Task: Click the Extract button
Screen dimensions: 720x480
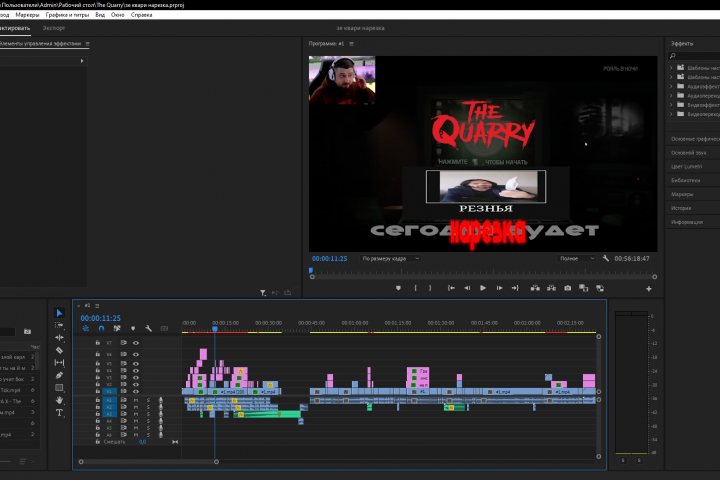Action: 551,288
